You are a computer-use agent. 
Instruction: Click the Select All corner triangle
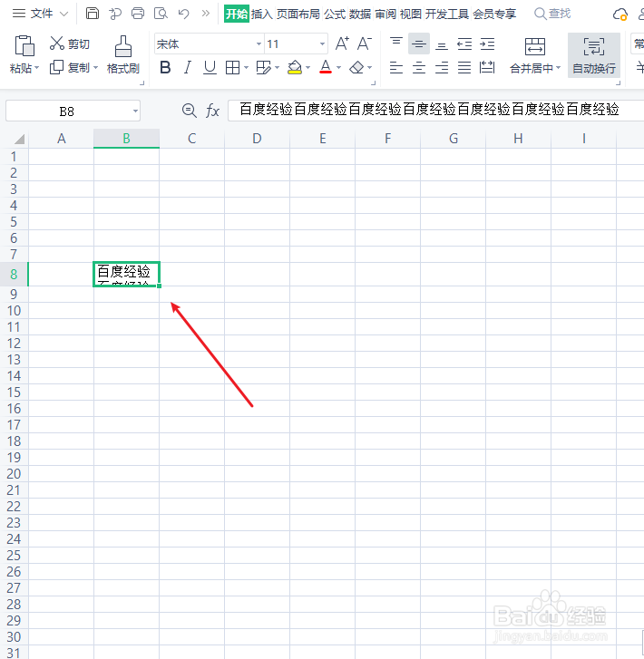click(19, 139)
